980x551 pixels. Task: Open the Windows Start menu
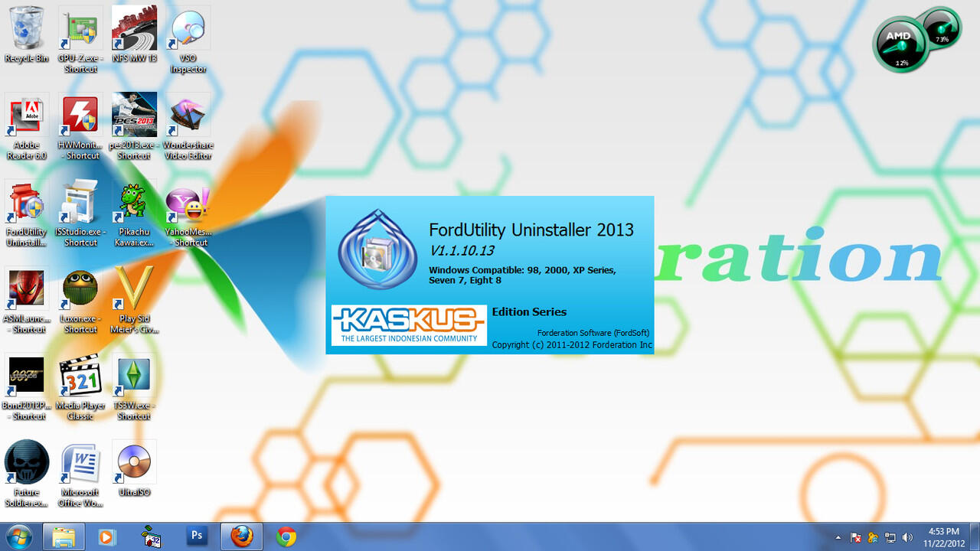pyautogui.click(x=18, y=536)
